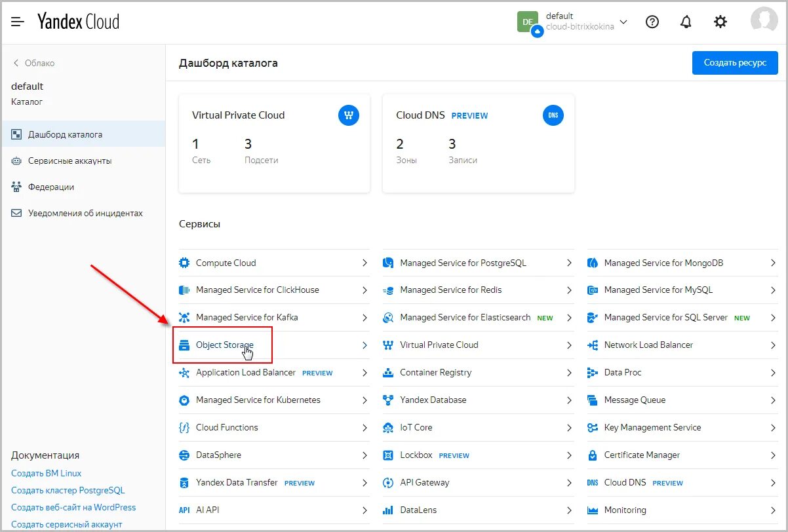Screen dimensions: 788x532
Task: Open Федерации in the sidebar
Action: [x=83, y=187]
